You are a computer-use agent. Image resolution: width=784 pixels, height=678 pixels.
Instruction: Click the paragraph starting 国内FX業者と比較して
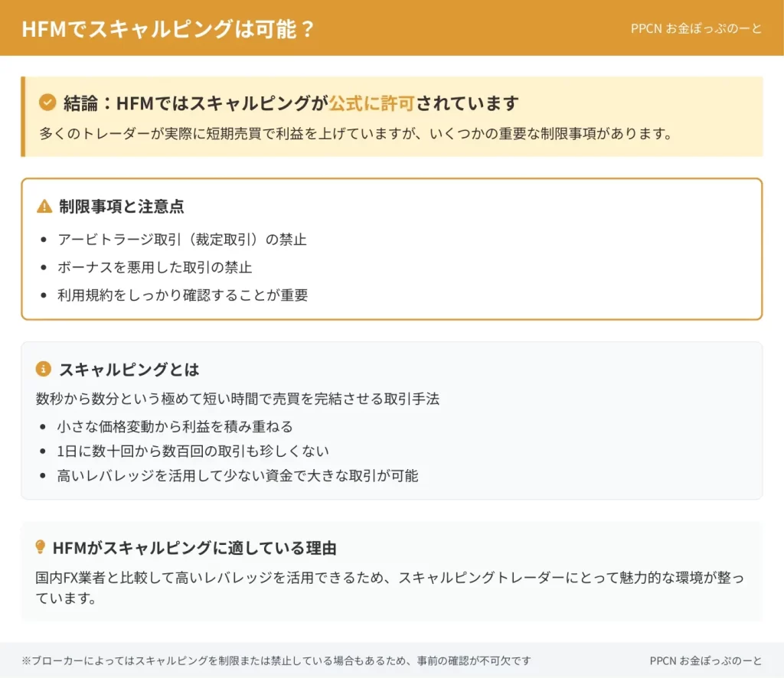[390, 587]
